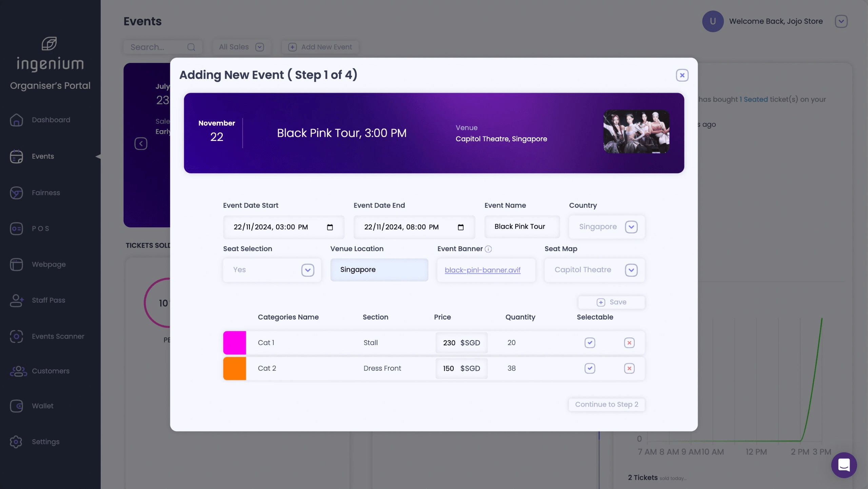Image resolution: width=868 pixels, height=489 pixels.
Task: Click Continue to Step 2 button
Action: 607,404
